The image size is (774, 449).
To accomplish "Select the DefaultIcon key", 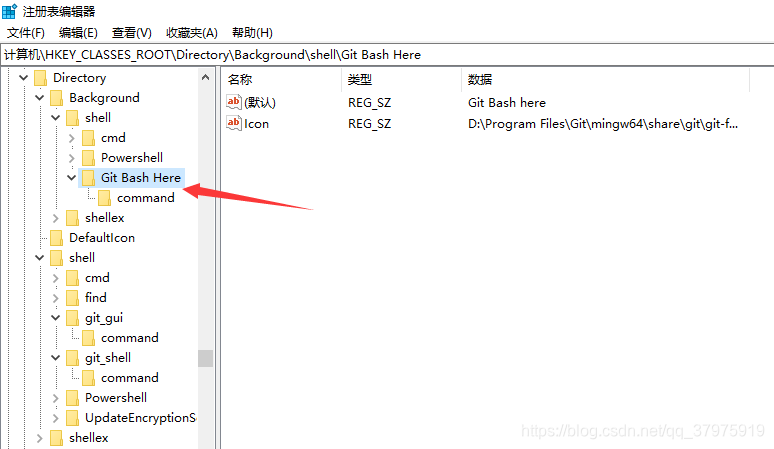I will (x=102, y=238).
